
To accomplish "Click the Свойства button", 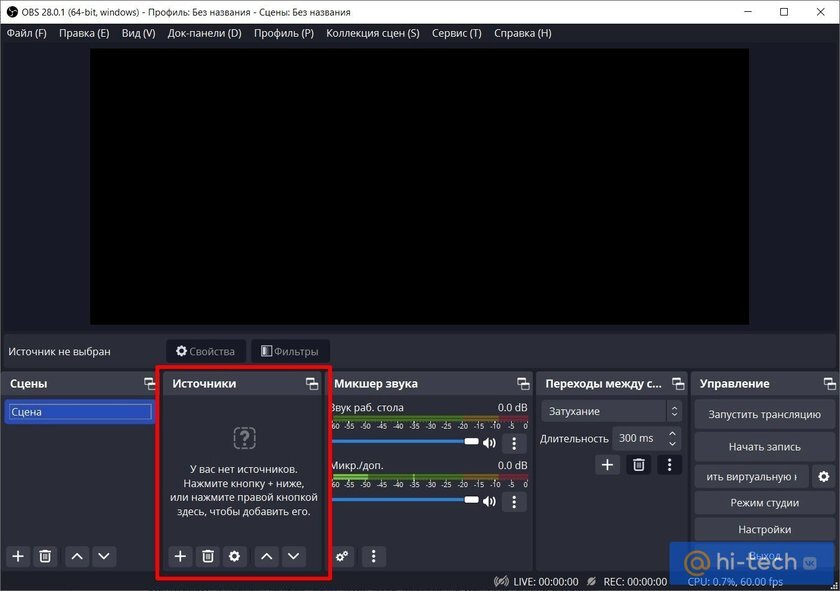I will click(x=206, y=351).
